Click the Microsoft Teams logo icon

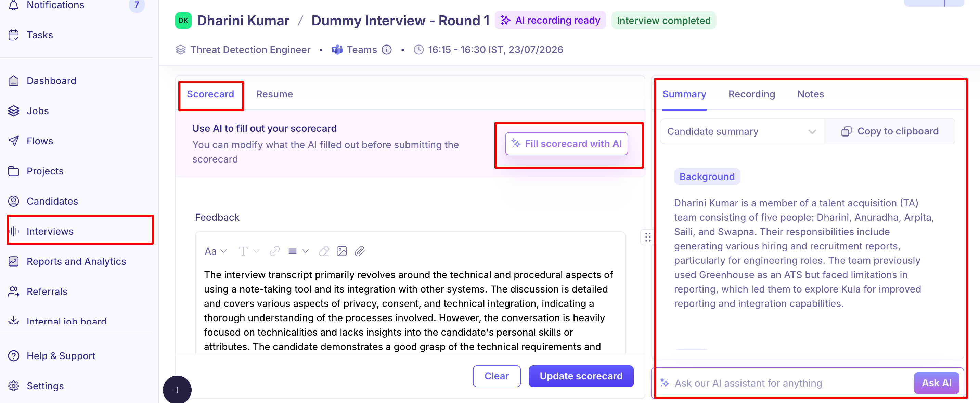point(337,50)
